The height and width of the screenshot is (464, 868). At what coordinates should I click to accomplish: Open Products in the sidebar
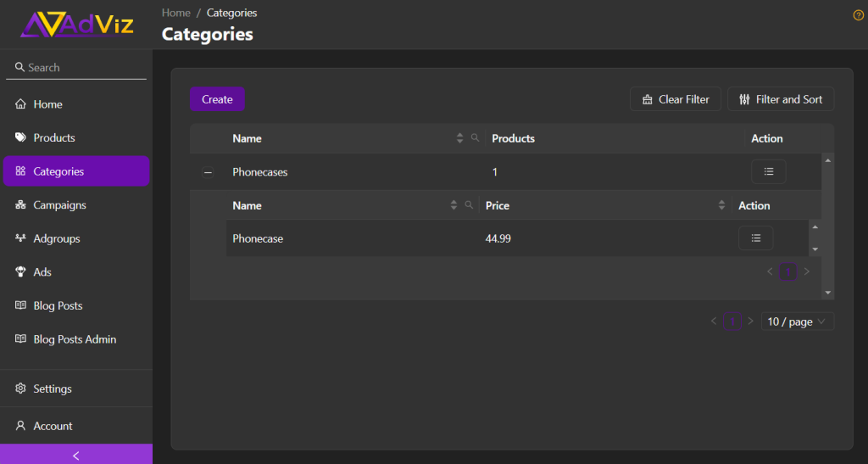[54, 137]
